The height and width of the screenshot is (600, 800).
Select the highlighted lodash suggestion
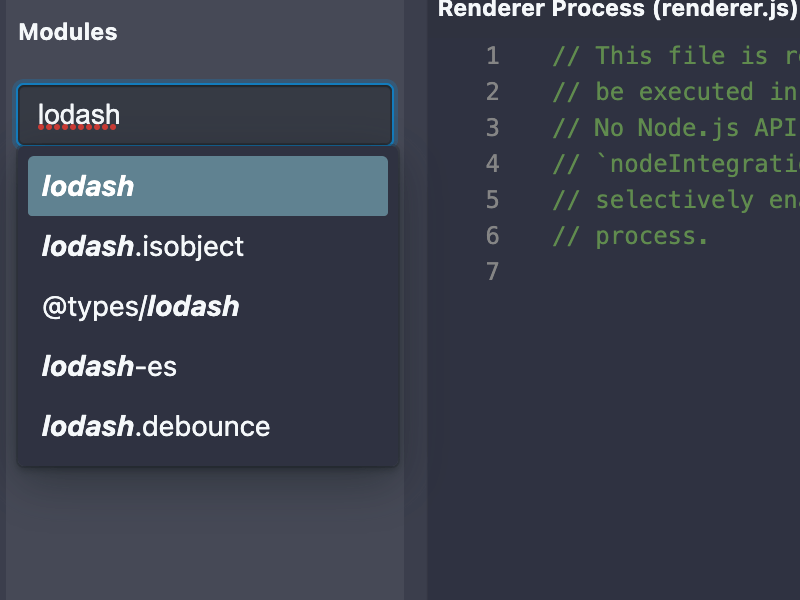[207, 186]
